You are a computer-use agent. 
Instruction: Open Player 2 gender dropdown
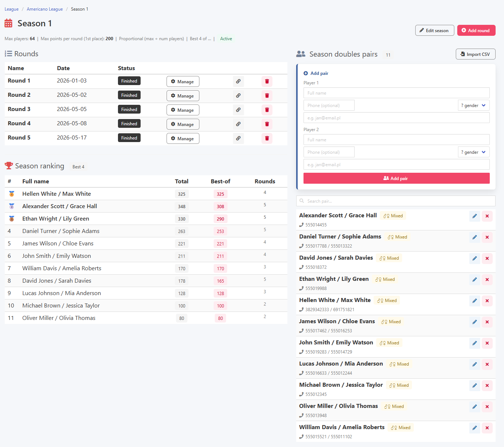coord(474,152)
